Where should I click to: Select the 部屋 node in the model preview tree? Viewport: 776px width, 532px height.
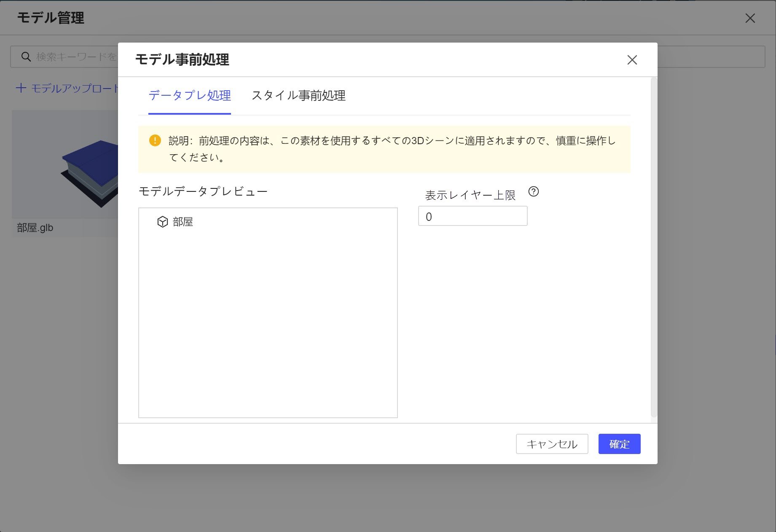pos(183,222)
